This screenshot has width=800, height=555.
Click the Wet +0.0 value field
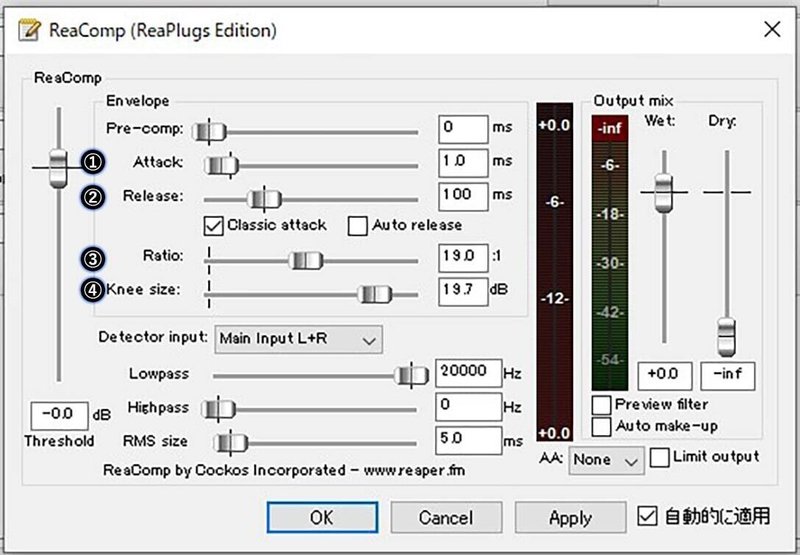[x=665, y=376]
